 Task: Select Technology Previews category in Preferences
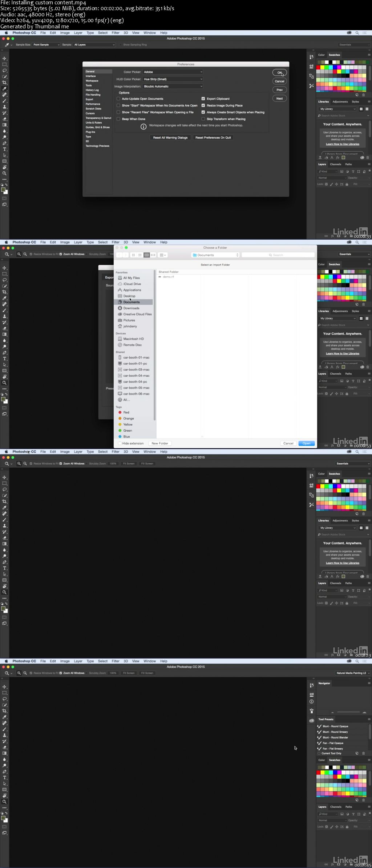97,146
